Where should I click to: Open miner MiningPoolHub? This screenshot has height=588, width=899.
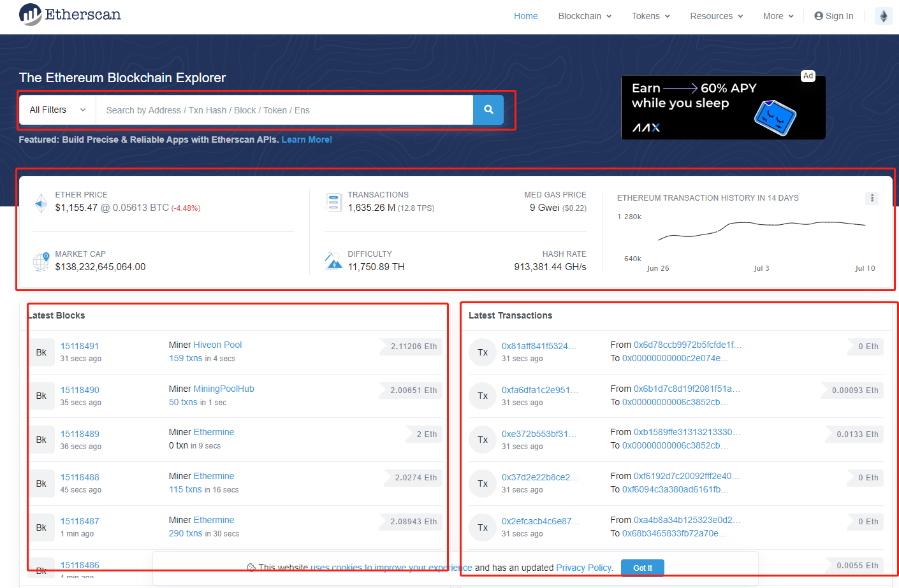pos(224,389)
